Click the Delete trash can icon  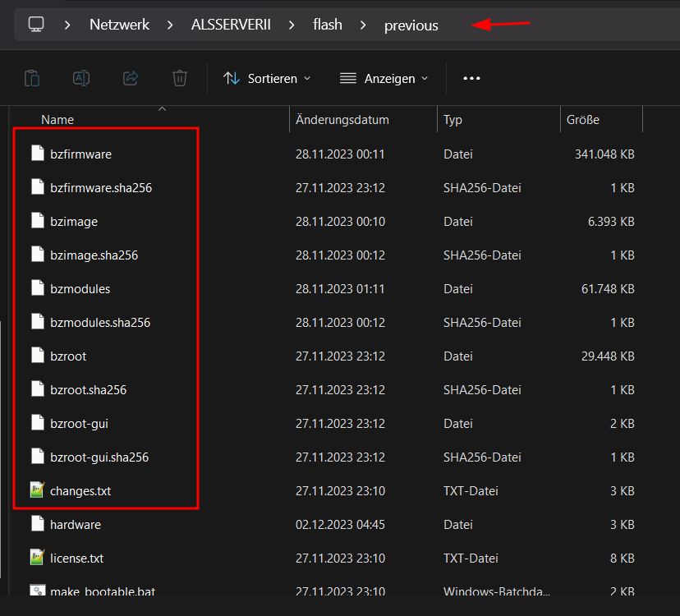point(180,79)
